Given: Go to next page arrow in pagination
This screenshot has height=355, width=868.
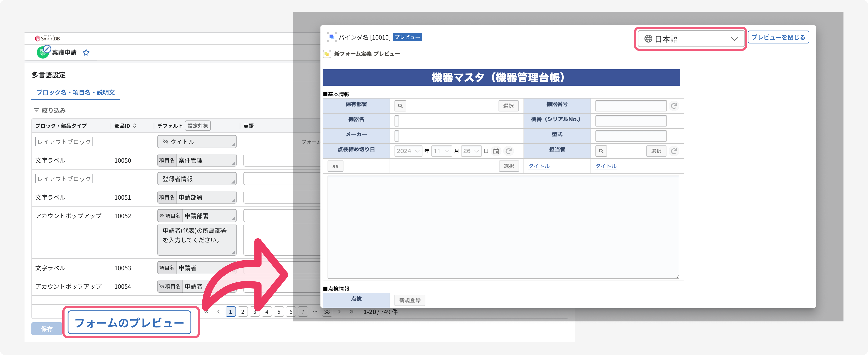Looking at the screenshot, I should pos(339,312).
